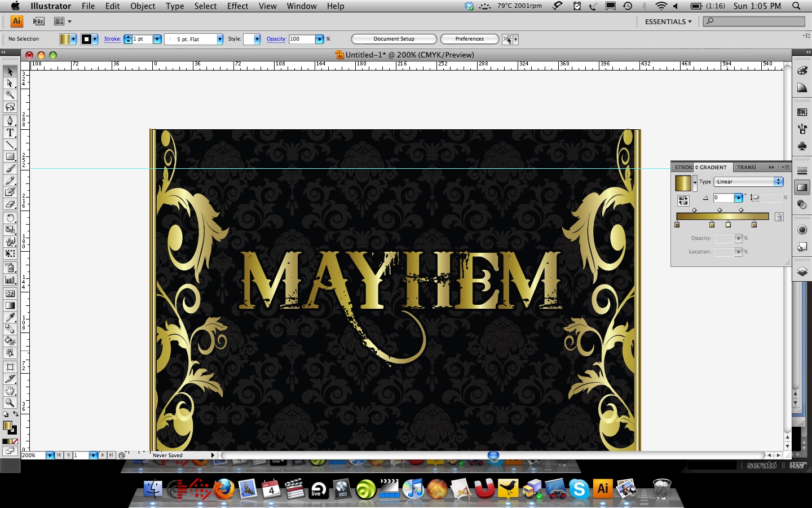Click the lightest gradient color stop

728,225
